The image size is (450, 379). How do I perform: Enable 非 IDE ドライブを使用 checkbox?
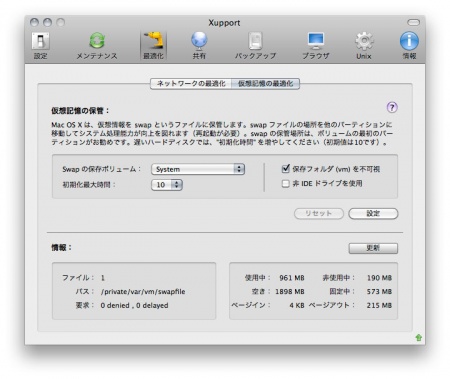[x=285, y=183]
